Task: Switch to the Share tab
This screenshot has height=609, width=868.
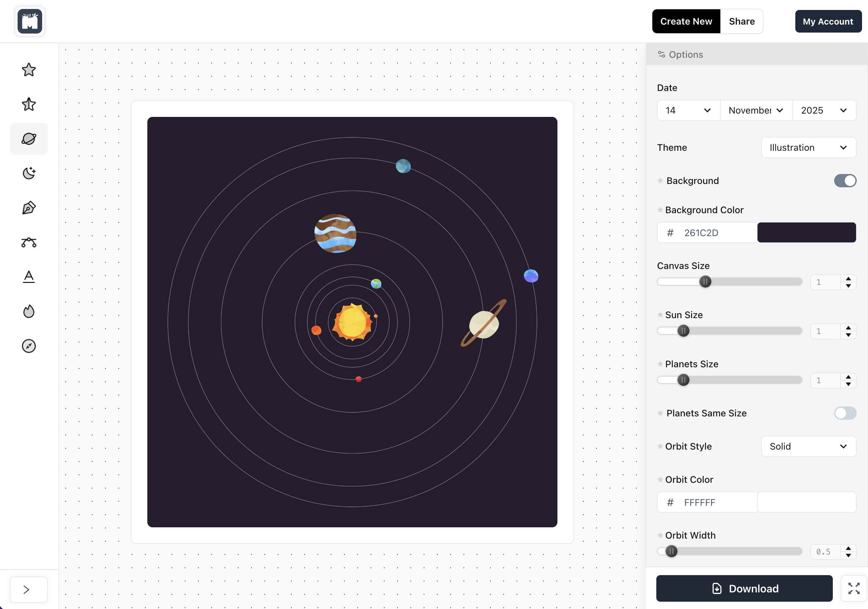Action: pyautogui.click(x=741, y=22)
